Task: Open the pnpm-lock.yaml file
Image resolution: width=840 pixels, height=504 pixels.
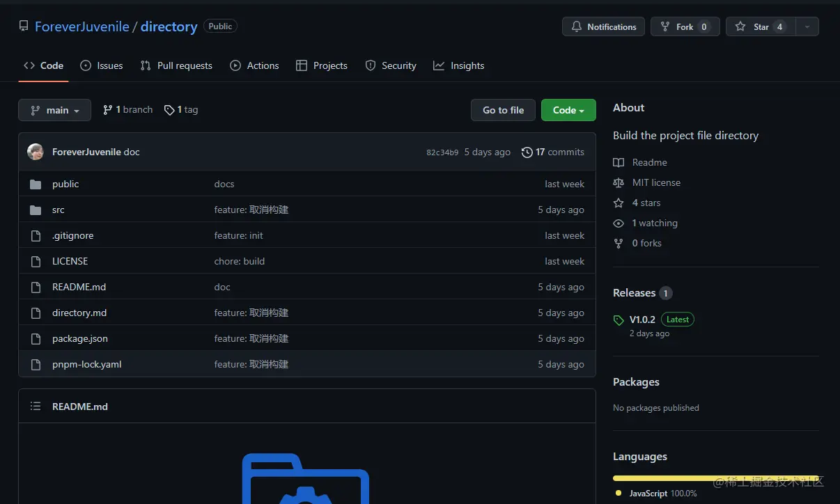Action: coord(87,364)
